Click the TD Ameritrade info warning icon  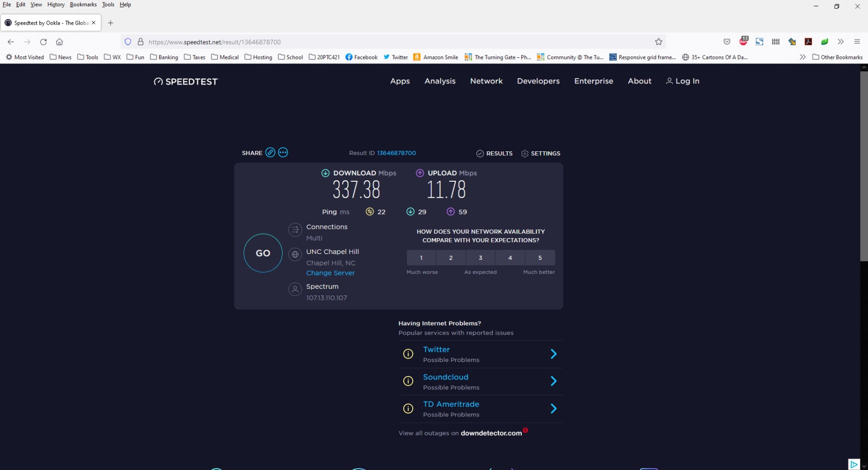click(408, 409)
